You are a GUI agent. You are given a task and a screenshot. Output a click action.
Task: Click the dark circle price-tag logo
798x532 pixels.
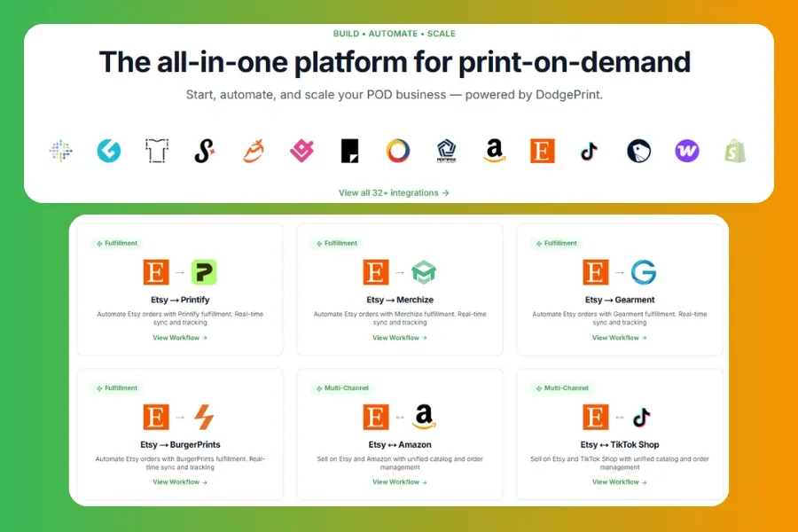(x=638, y=152)
